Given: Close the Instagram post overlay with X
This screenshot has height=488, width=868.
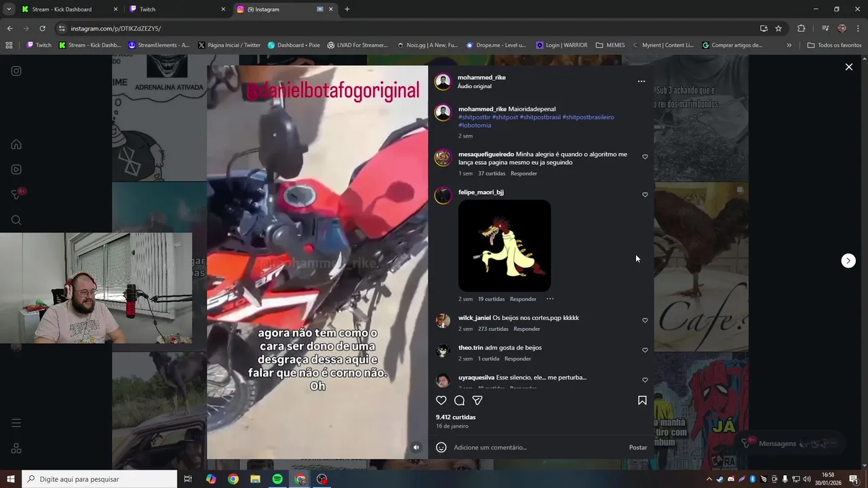Looking at the screenshot, I should (848, 67).
